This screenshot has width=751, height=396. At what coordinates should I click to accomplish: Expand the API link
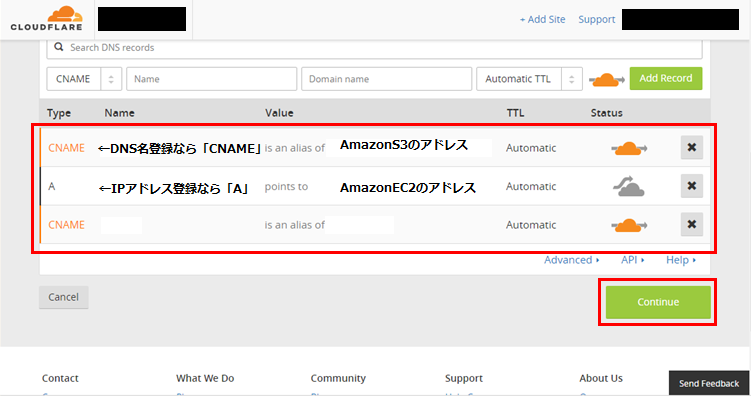point(632,260)
